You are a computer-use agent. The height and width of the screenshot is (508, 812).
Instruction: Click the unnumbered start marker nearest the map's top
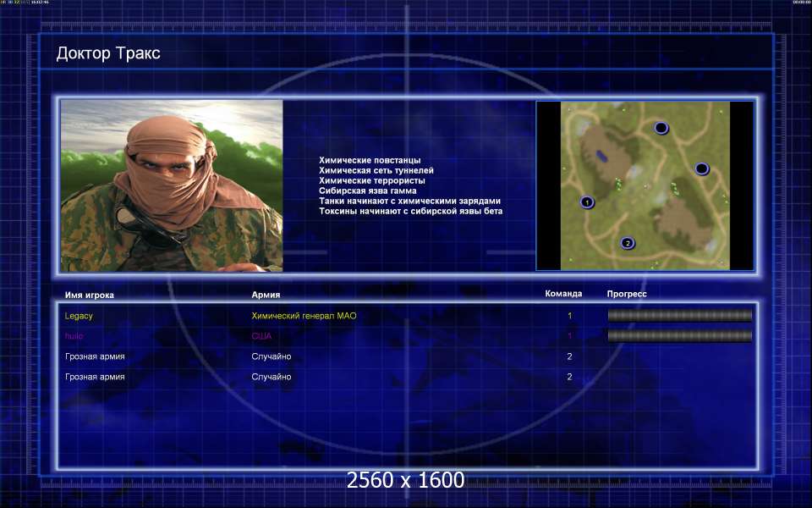coord(661,128)
